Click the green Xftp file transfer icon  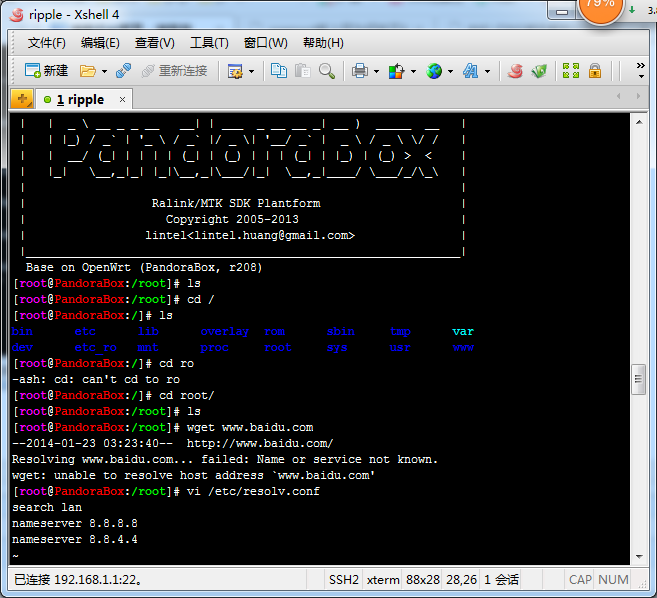pos(539,71)
